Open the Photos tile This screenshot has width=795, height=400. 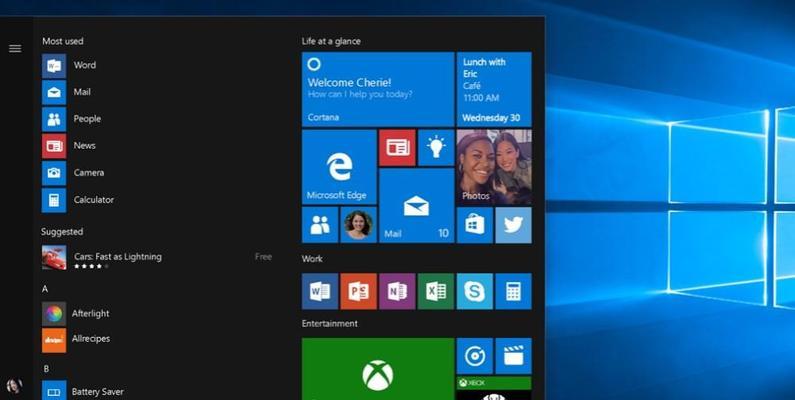coord(494,167)
